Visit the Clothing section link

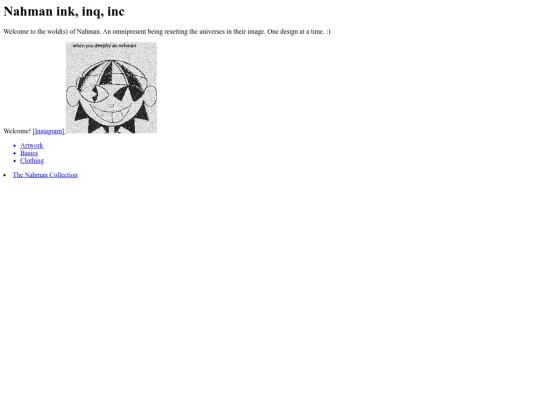pos(32,161)
